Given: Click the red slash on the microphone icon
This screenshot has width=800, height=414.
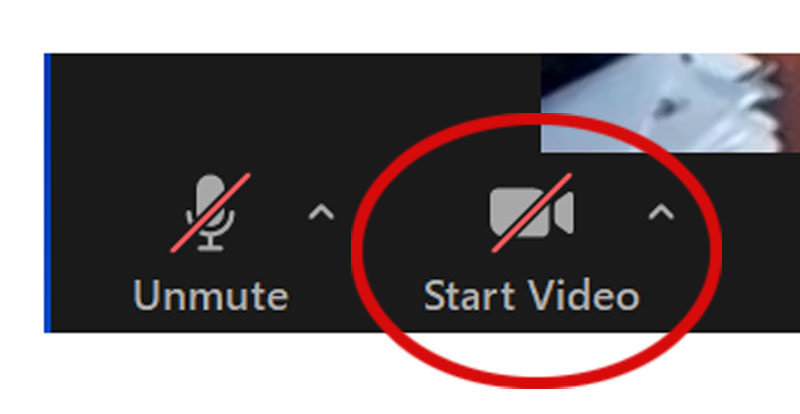Looking at the screenshot, I should pyautogui.click(x=210, y=213).
